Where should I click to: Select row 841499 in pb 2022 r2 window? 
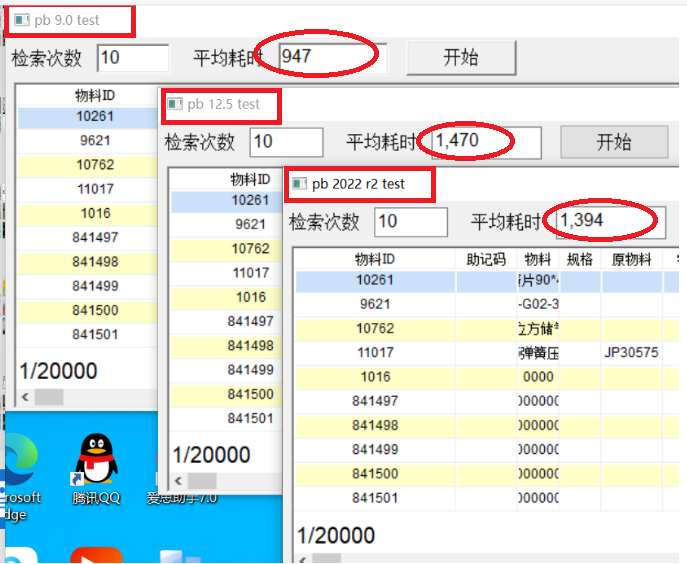coord(486,450)
